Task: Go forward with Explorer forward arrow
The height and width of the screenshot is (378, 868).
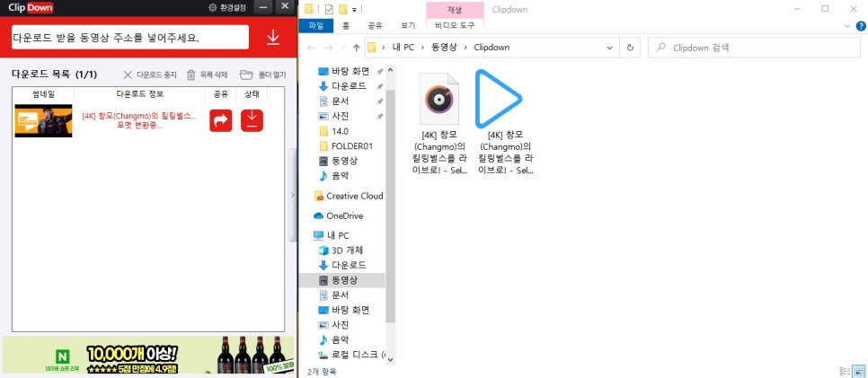Action: coord(329,48)
